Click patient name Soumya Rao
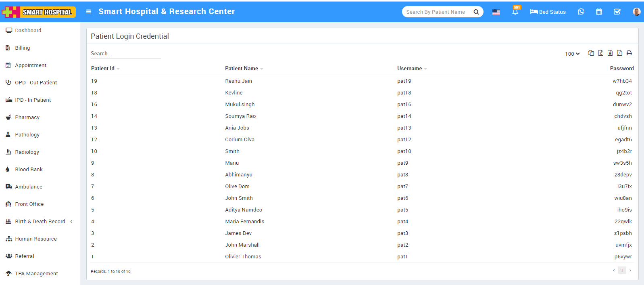 point(240,116)
